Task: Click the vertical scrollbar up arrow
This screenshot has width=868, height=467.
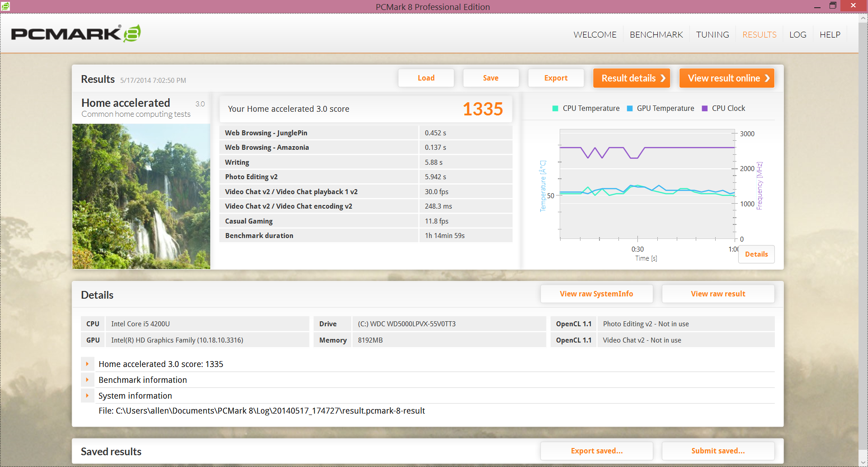Action: (x=863, y=19)
